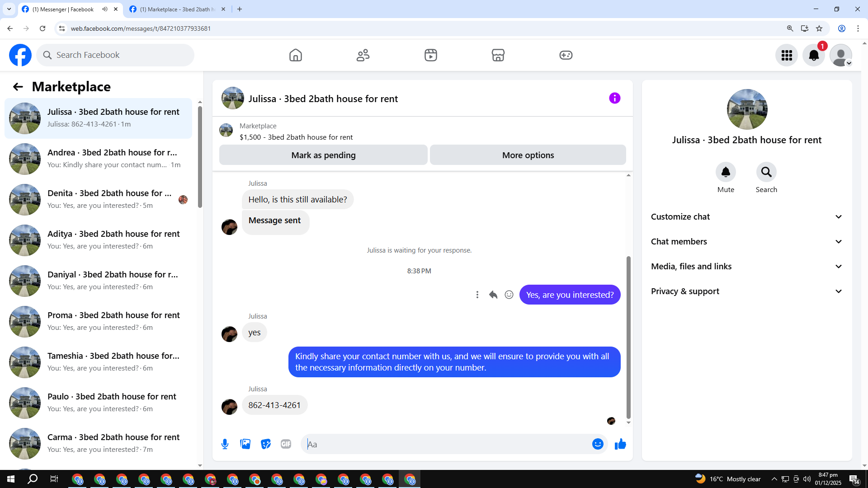Send a voice clip with microphone icon
The image size is (868, 488).
(225, 444)
